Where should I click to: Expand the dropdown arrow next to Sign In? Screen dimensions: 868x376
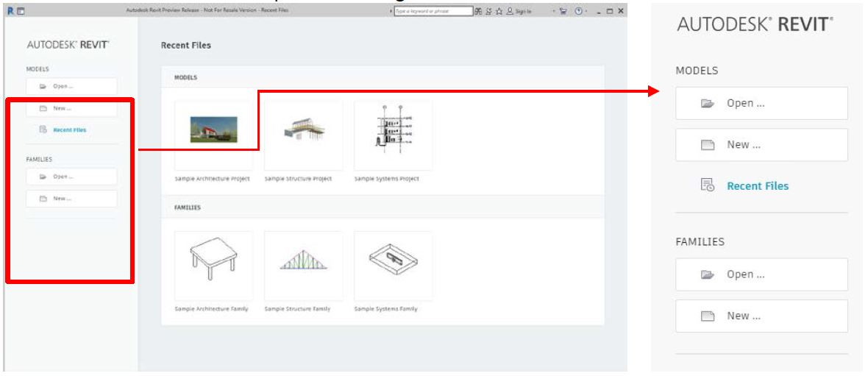coord(554,11)
